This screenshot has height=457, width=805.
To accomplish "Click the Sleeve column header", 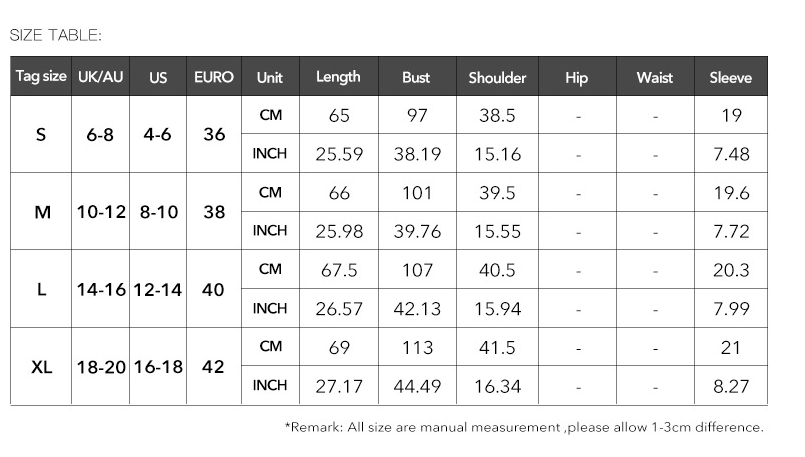I will (730, 77).
